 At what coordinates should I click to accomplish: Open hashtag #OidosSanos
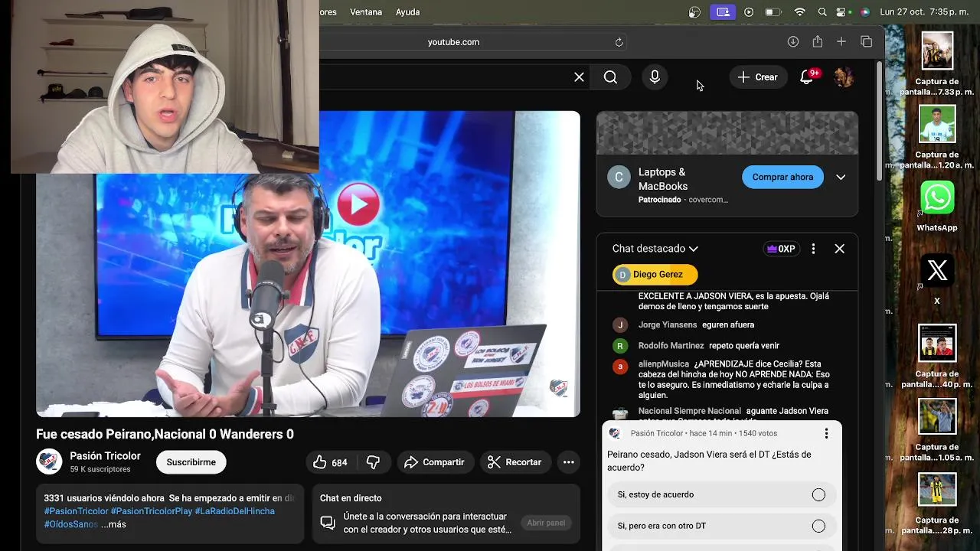point(70,524)
